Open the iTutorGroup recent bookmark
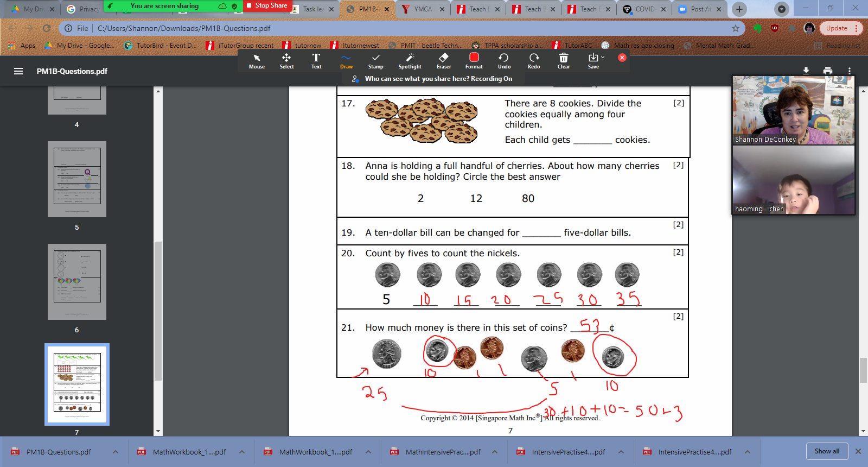868x467 pixels. (240, 46)
